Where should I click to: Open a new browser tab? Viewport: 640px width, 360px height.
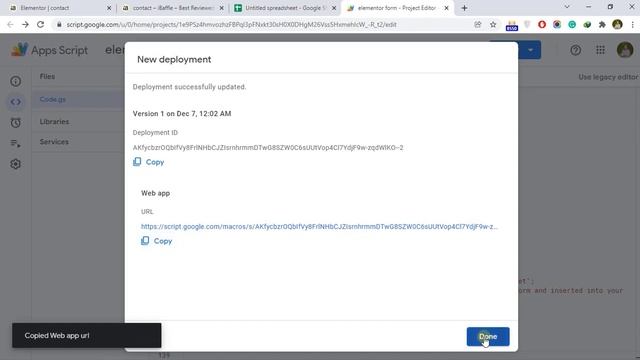click(x=464, y=8)
